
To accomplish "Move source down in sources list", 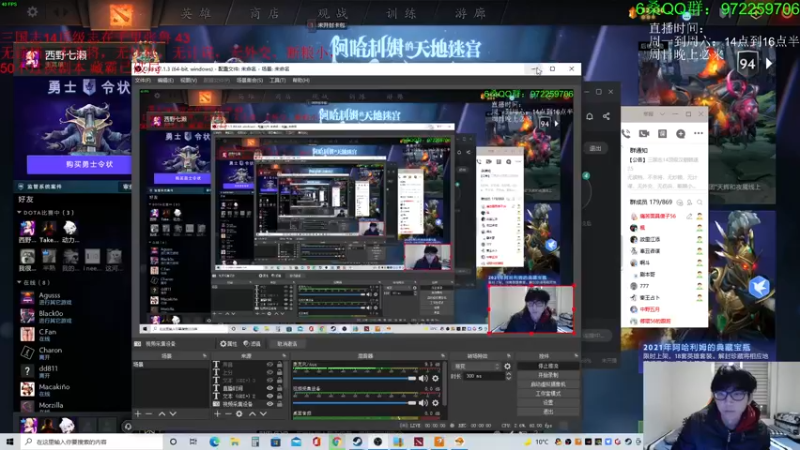I will [263, 414].
